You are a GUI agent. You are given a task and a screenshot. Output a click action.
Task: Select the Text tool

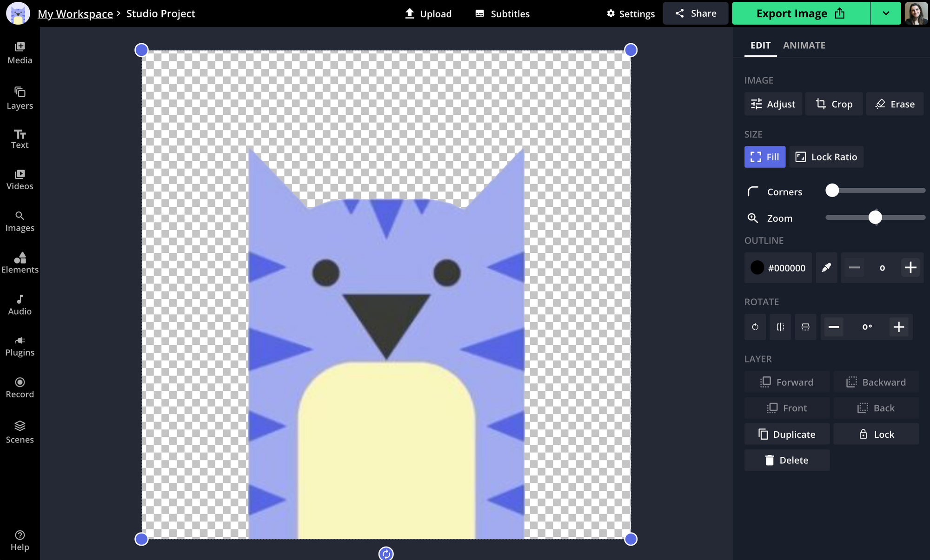[20, 139]
